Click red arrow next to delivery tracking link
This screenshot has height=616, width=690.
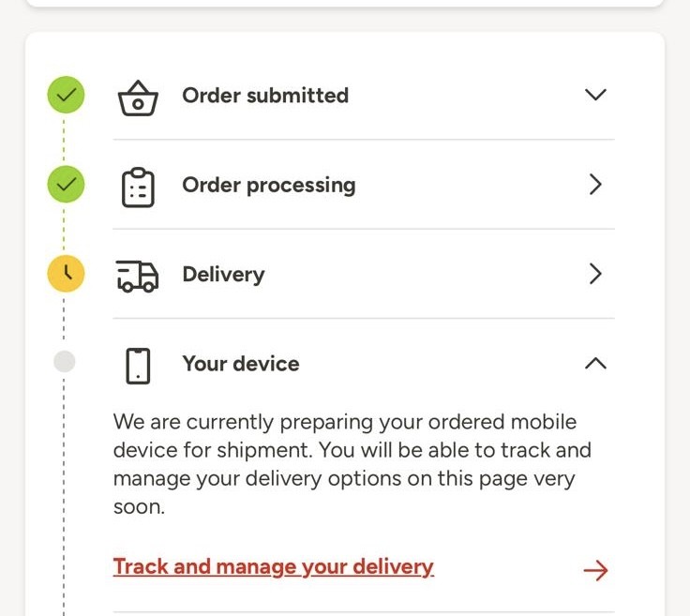coord(595,570)
